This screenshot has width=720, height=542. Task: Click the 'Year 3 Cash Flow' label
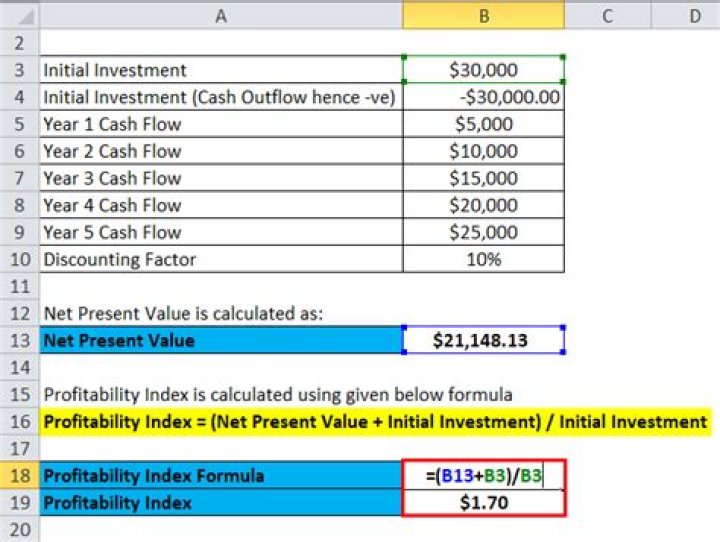click(x=112, y=178)
